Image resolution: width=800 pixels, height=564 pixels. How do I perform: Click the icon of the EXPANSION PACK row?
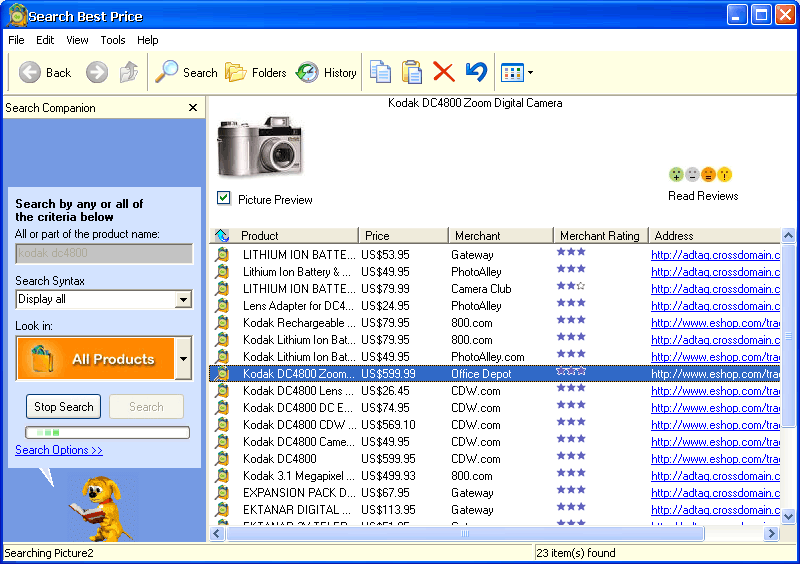(x=222, y=493)
